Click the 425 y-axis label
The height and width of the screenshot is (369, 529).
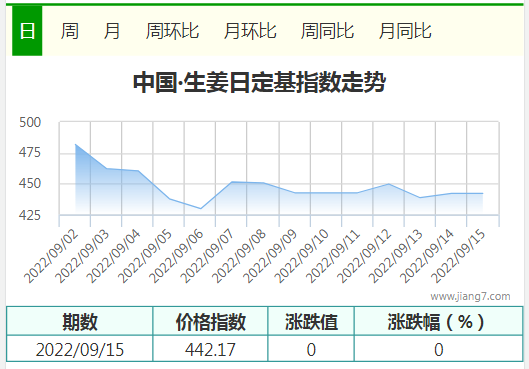click(x=30, y=215)
